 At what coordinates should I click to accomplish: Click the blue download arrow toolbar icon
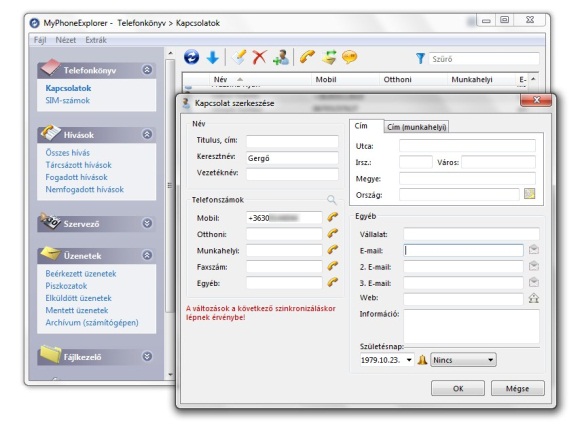point(213,58)
